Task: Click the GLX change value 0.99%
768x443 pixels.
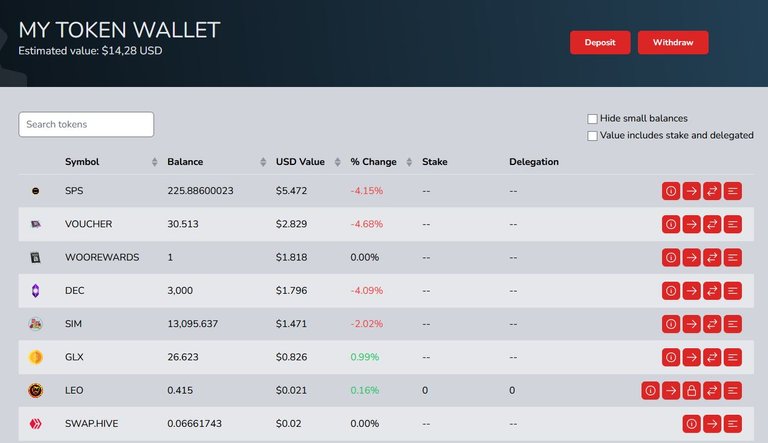Action: coord(365,357)
